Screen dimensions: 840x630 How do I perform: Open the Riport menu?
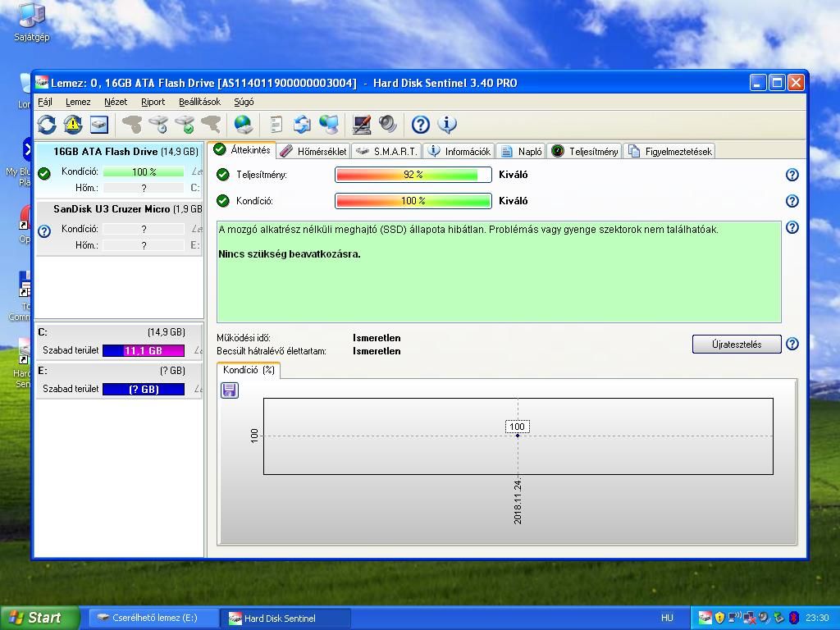coord(153,102)
